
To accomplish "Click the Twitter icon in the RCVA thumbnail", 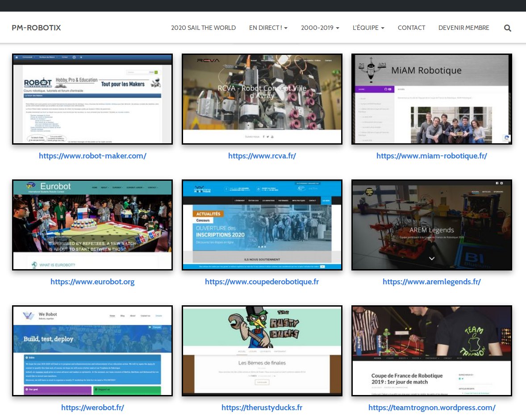I will coord(268,137).
